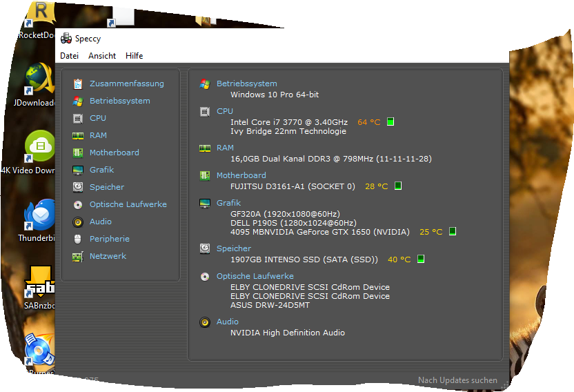Select Zusammenfassung in the sidebar
This screenshot has width=574, height=392.
click(127, 84)
